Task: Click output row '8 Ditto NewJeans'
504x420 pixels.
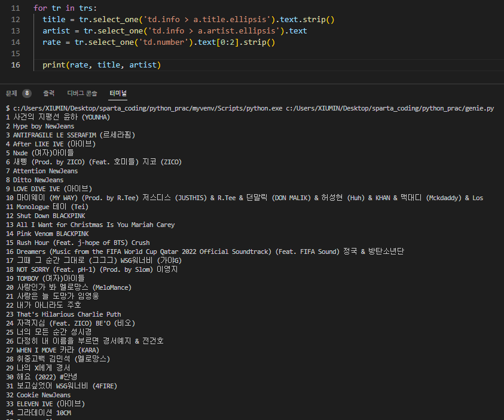Action: [35, 180]
